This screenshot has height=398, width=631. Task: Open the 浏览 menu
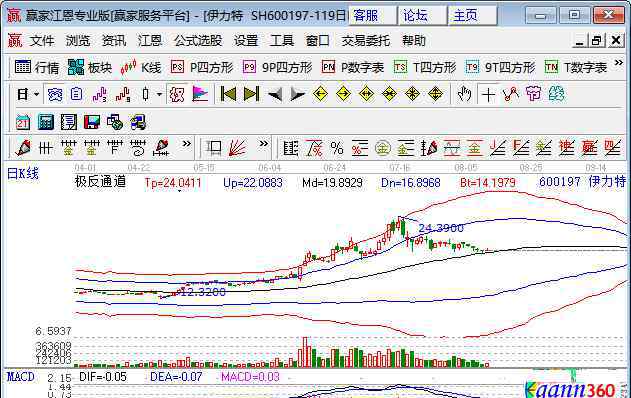point(78,41)
